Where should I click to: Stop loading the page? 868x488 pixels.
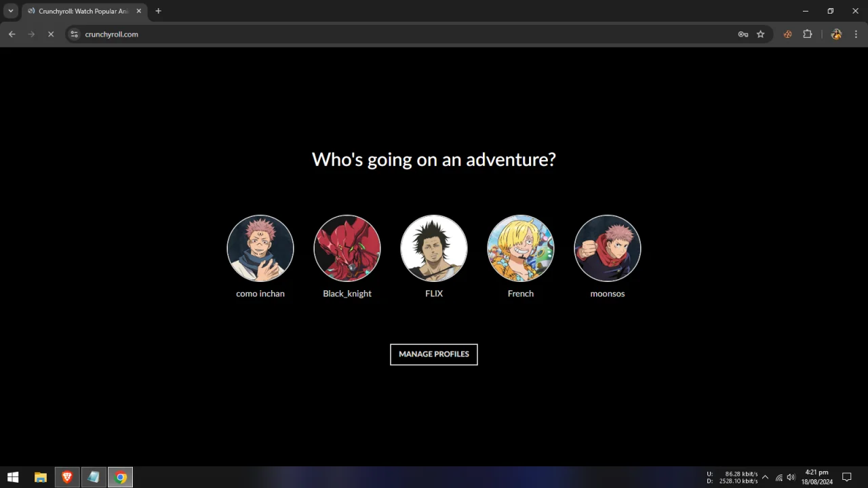pyautogui.click(x=51, y=34)
